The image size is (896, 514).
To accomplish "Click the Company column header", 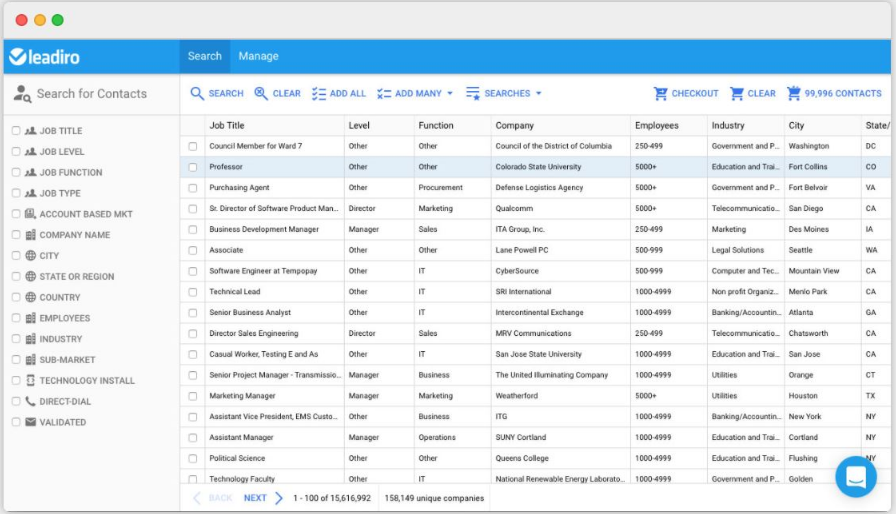I will [515, 126].
